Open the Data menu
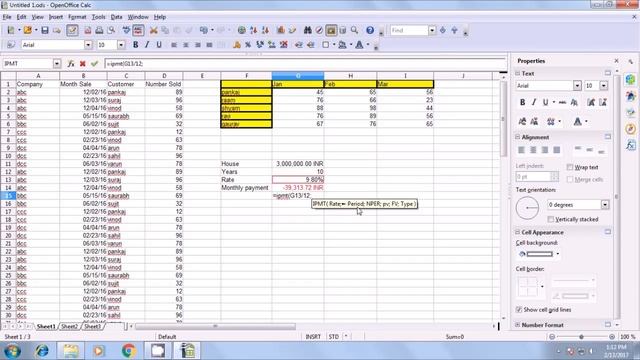640x360 pixels. pyautogui.click(x=116, y=17)
